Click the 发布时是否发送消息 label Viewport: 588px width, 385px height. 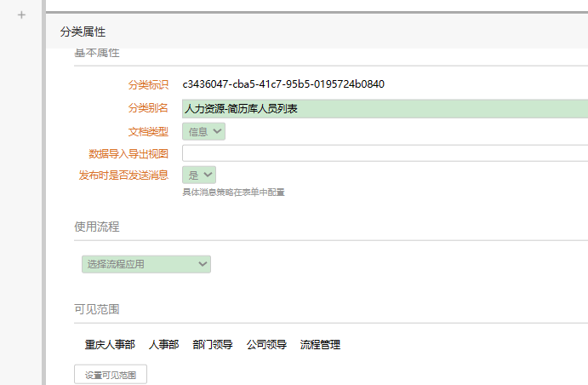click(x=123, y=175)
